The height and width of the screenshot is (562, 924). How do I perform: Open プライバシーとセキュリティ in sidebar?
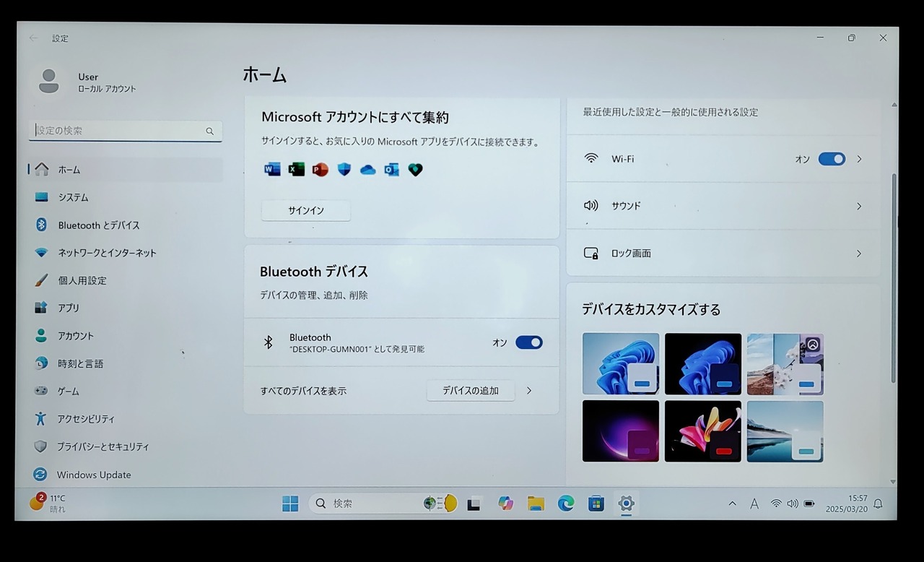126,446
